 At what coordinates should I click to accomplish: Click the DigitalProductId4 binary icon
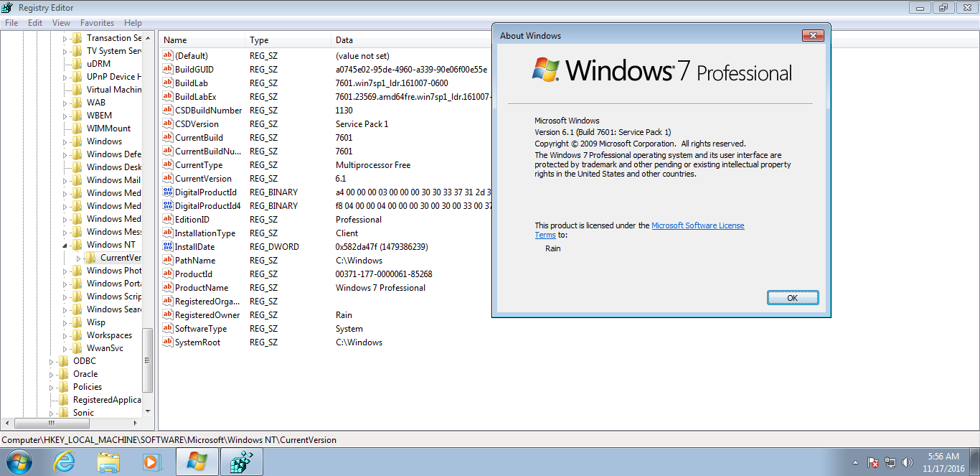168,206
